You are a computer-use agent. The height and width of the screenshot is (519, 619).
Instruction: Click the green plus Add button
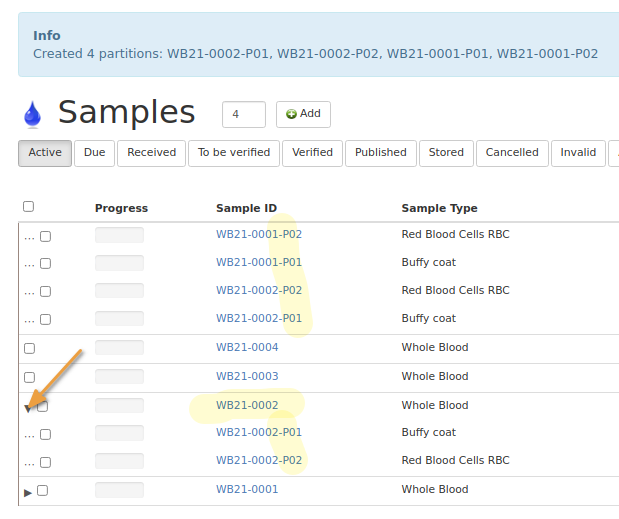[x=303, y=114]
